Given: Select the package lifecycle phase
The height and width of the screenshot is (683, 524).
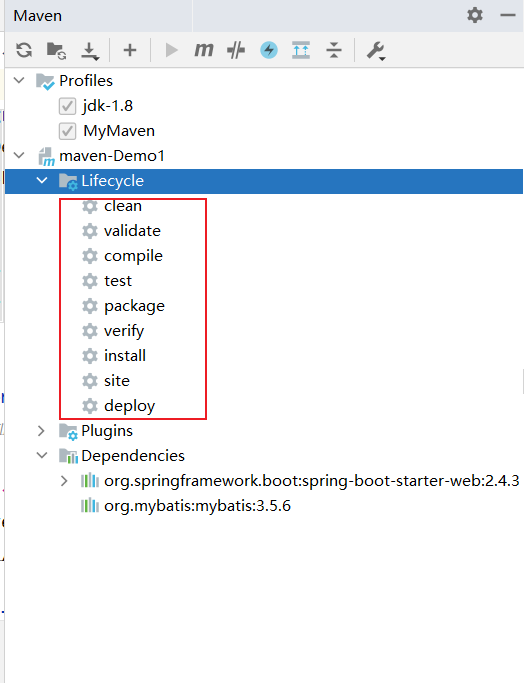Looking at the screenshot, I should (135, 306).
